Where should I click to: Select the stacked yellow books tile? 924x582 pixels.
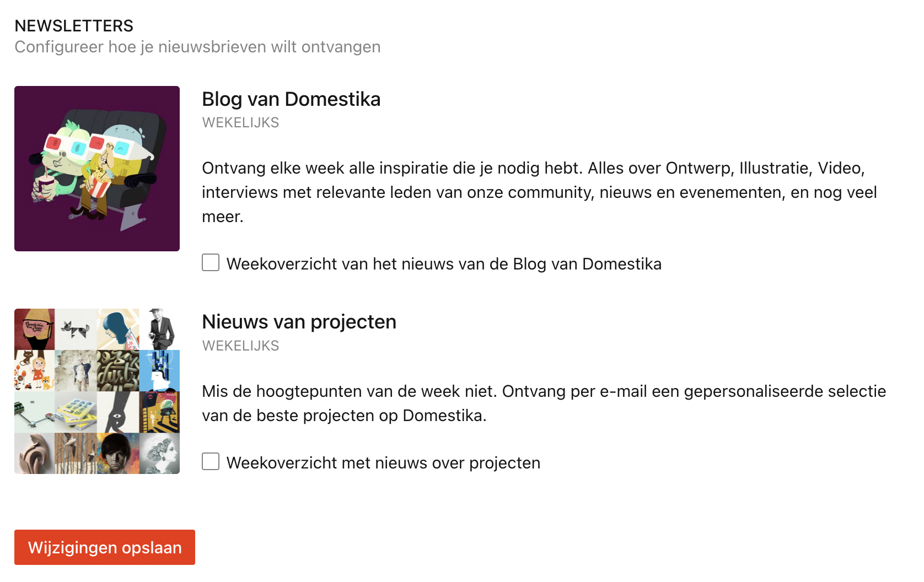coord(76,412)
